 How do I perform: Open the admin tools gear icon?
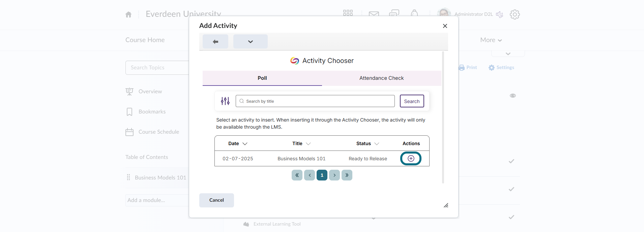click(x=515, y=14)
